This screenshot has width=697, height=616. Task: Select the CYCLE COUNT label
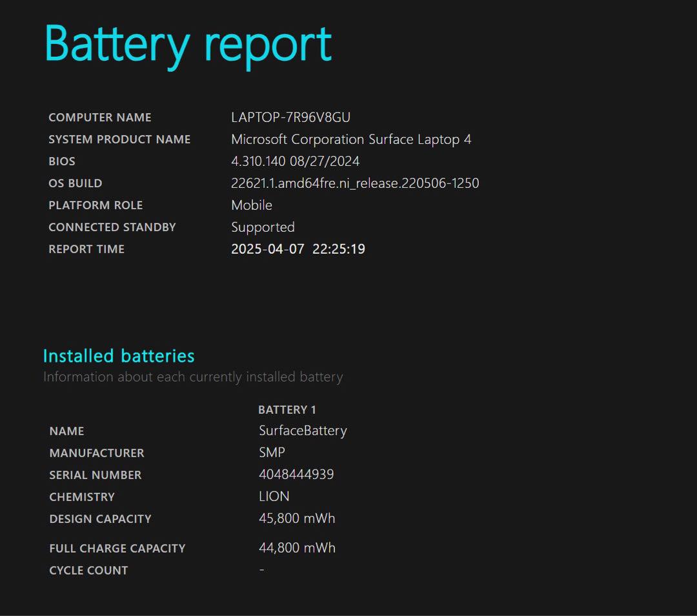88,570
